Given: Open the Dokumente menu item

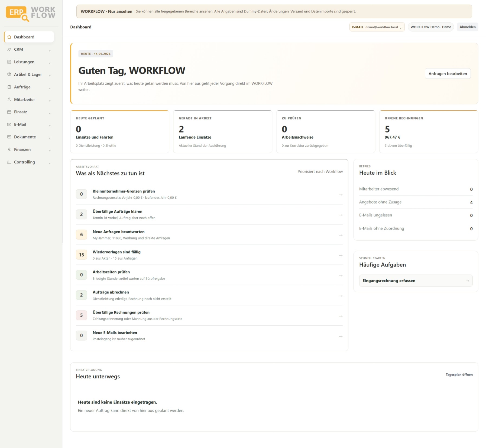Looking at the screenshot, I should click(29, 137).
